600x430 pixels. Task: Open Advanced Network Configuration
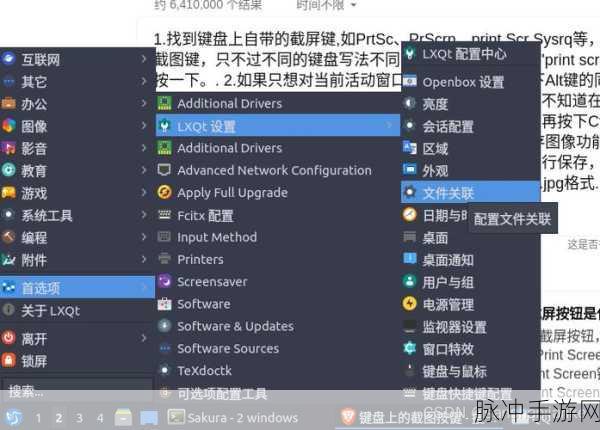tap(278, 170)
